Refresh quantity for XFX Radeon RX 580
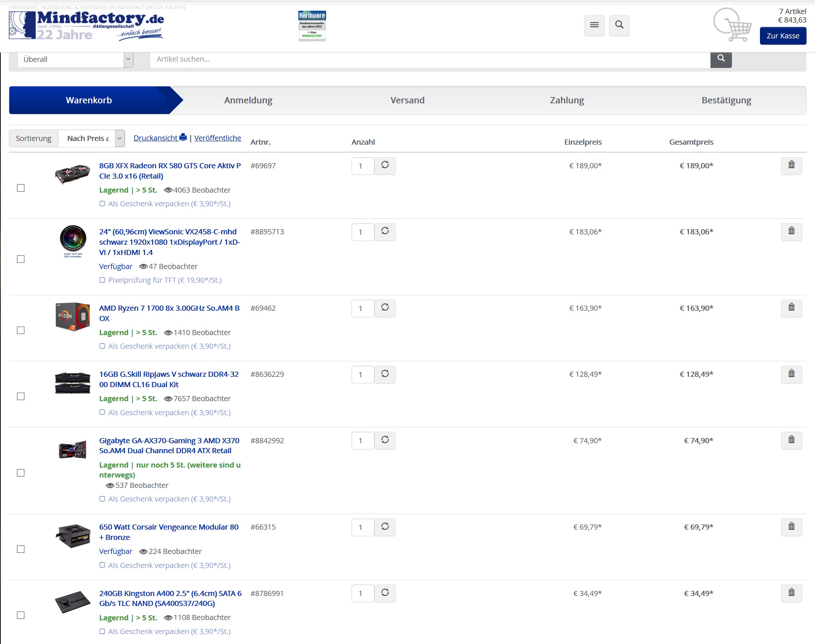Viewport: 815px width, 644px height. (385, 166)
